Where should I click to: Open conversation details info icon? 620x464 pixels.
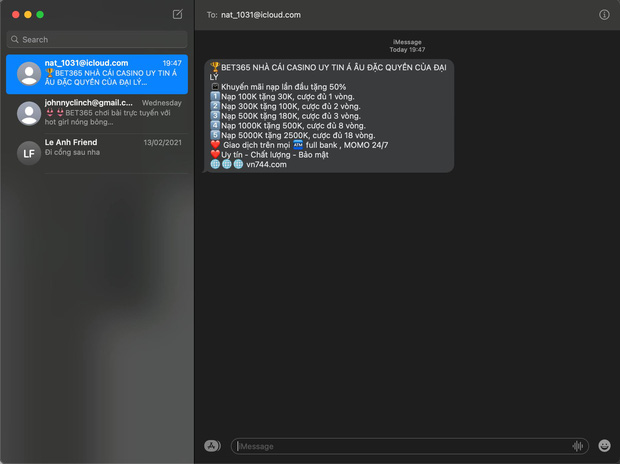pyautogui.click(x=604, y=15)
